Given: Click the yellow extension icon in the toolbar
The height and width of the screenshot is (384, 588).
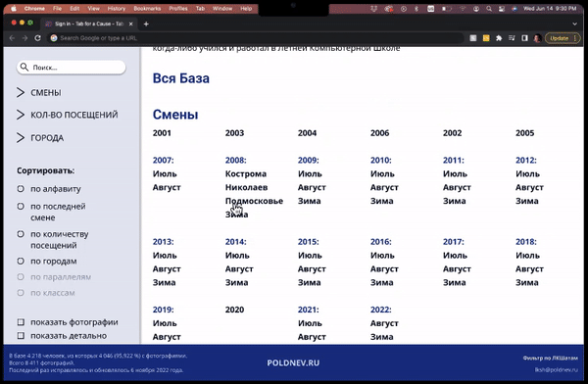Looking at the screenshot, I should (x=486, y=38).
